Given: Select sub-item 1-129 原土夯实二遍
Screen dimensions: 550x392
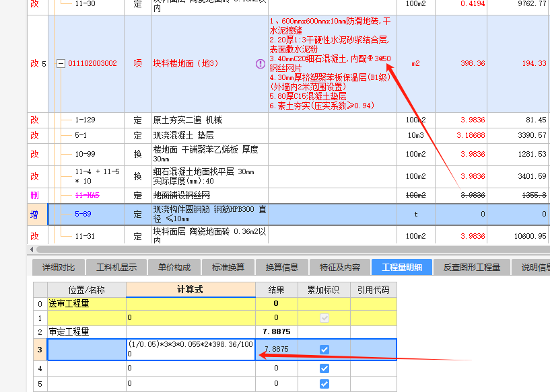Looking at the screenshot, I should [85, 120].
